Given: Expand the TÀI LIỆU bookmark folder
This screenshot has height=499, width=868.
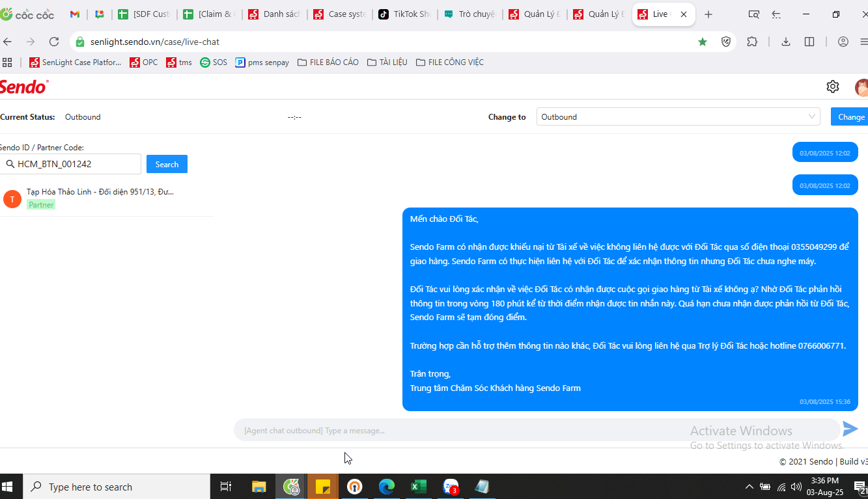Looking at the screenshot, I should [387, 62].
